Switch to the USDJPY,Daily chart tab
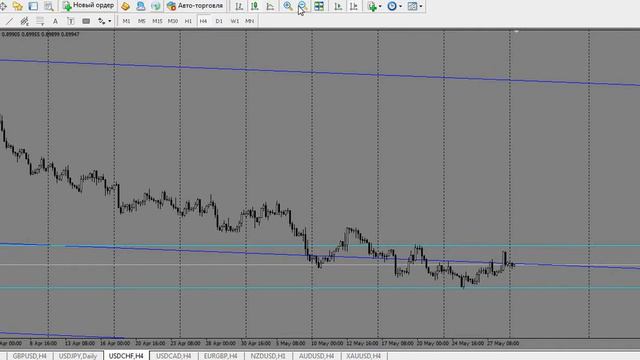This screenshot has height=360, width=640. 78,356
